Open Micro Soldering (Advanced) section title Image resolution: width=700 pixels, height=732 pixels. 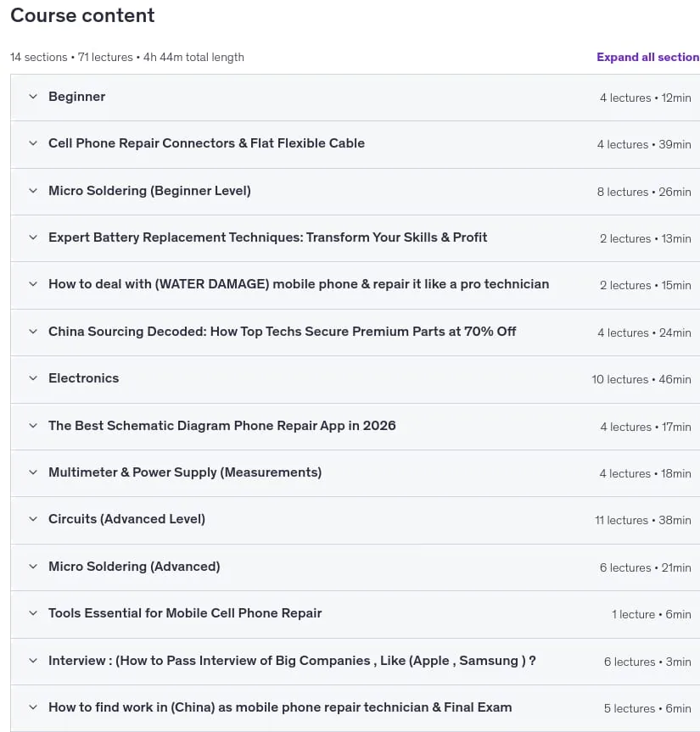click(x=134, y=567)
